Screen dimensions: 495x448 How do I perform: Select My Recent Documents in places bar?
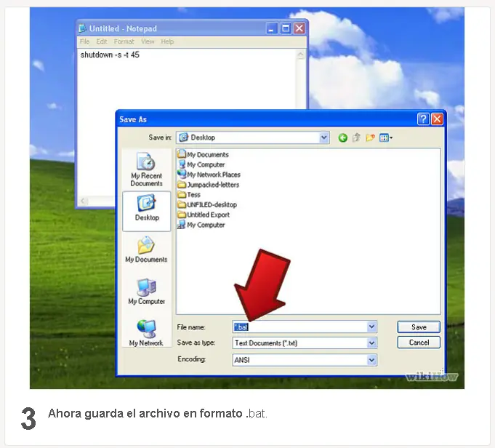coord(147,169)
